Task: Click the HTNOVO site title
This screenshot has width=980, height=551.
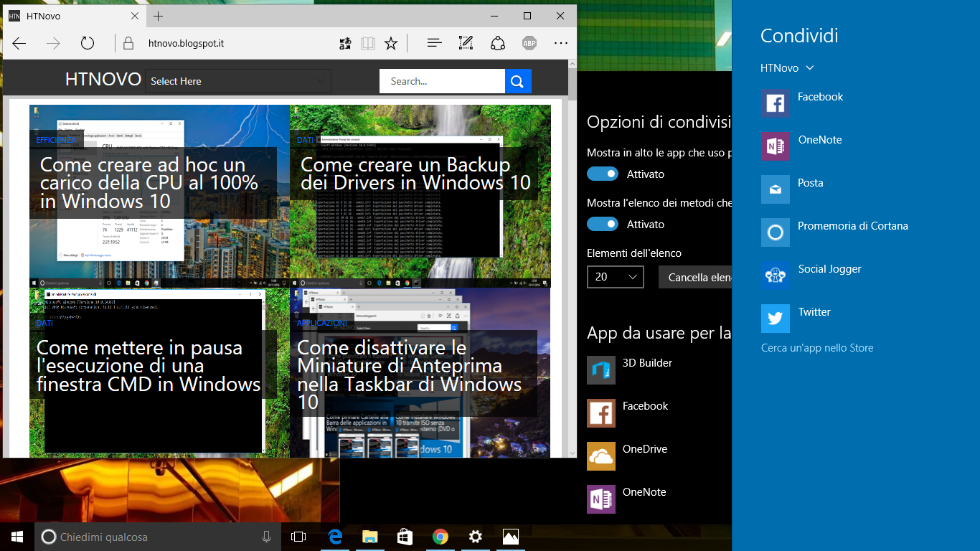Action: [103, 80]
